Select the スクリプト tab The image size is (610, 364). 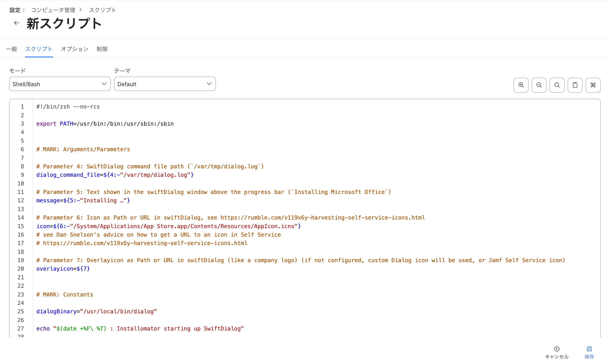[x=39, y=49]
